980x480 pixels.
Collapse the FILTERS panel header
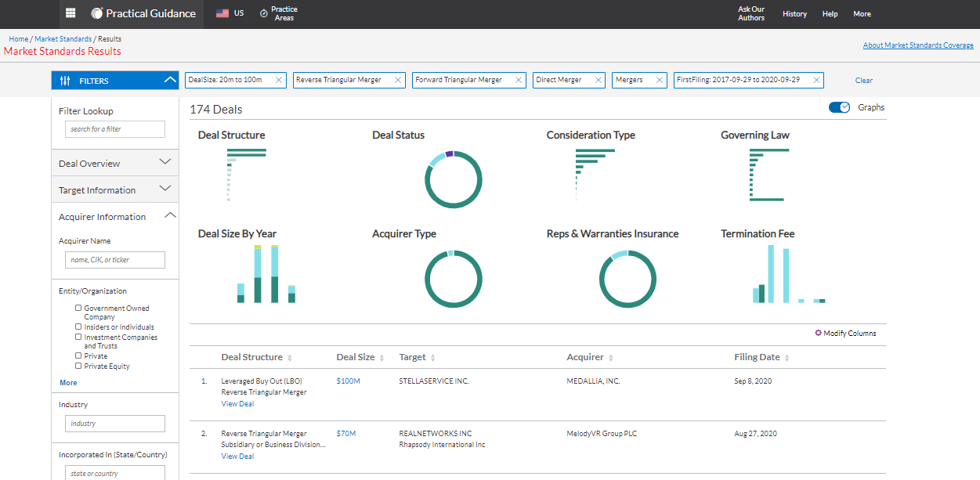pyautogui.click(x=115, y=80)
